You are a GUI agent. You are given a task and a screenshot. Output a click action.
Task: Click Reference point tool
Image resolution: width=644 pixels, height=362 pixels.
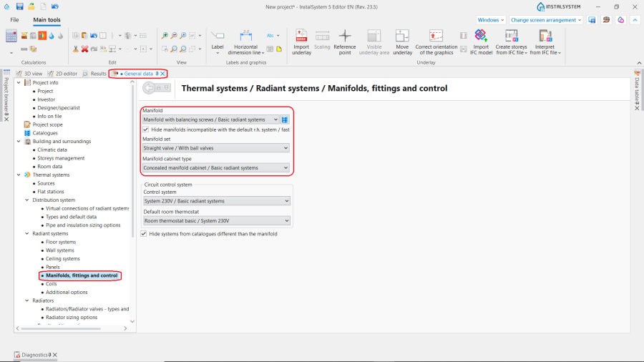click(x=345, y=42)
